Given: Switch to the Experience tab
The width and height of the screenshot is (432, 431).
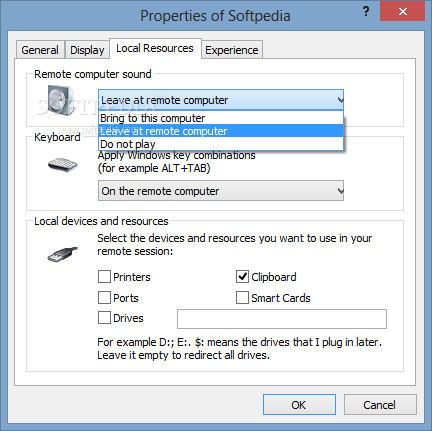Looking at the screenshot, I should coord(232,50).
